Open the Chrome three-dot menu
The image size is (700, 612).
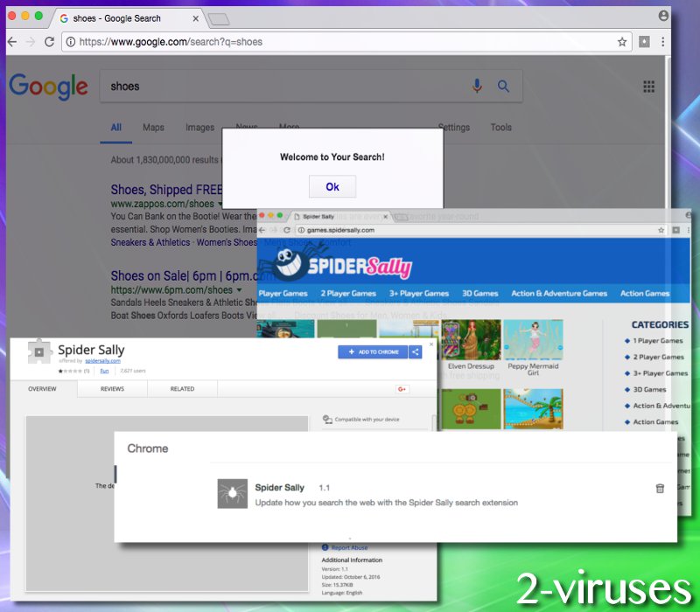pos(663,41)
